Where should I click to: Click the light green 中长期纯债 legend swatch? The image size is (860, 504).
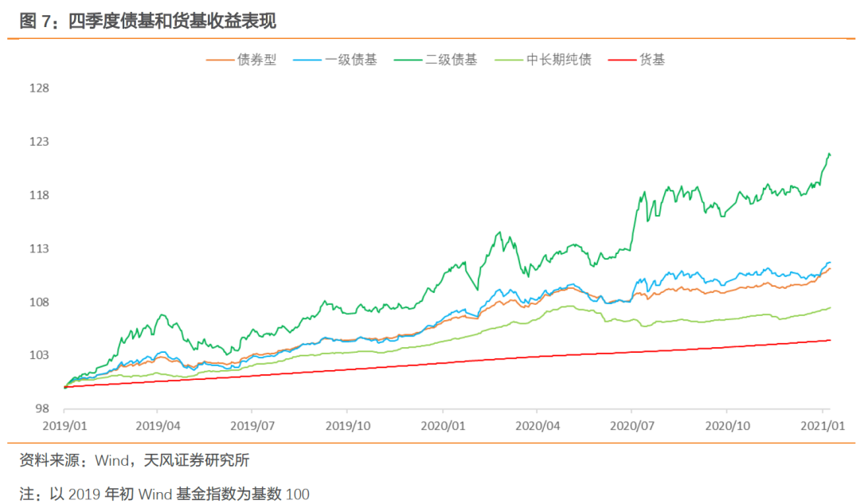tap(509, 61)
